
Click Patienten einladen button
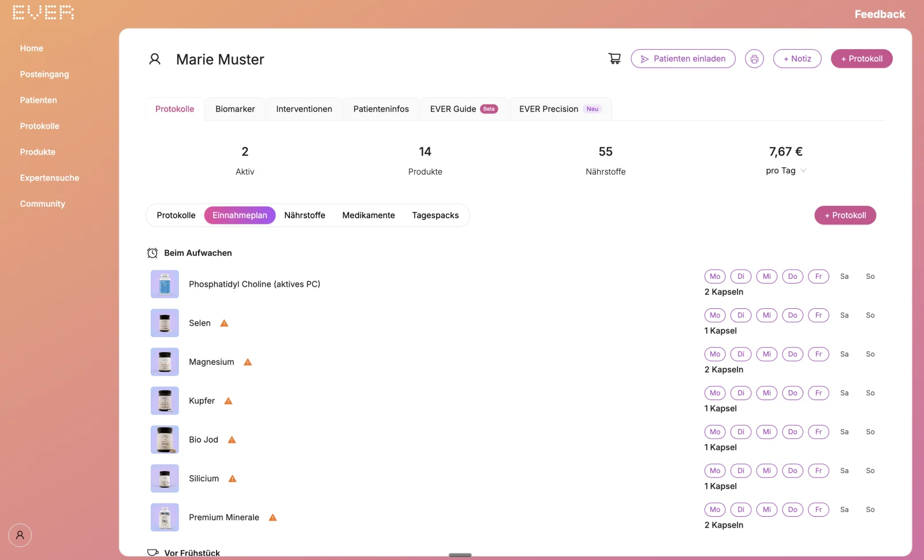tap(683, 59)
